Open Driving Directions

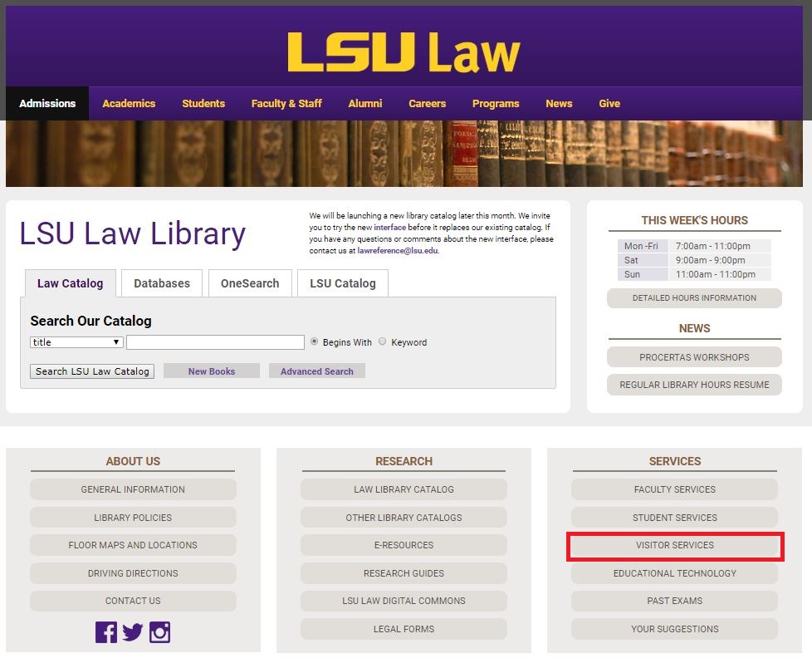click(133, 573)
